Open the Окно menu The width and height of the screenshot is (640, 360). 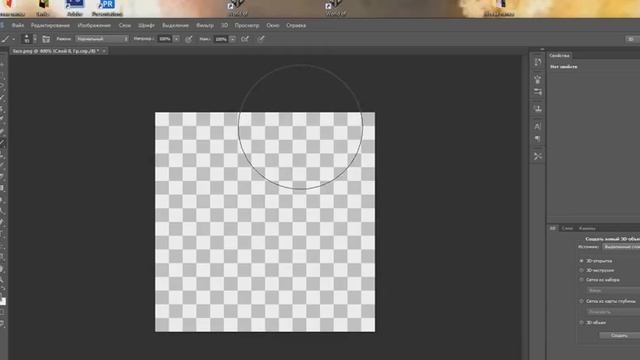(273, 25)
